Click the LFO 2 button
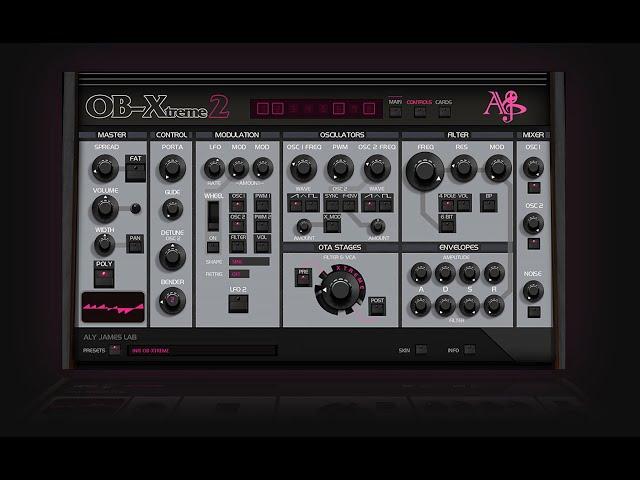The image size is (640, 480). click(x=238, y=304)
